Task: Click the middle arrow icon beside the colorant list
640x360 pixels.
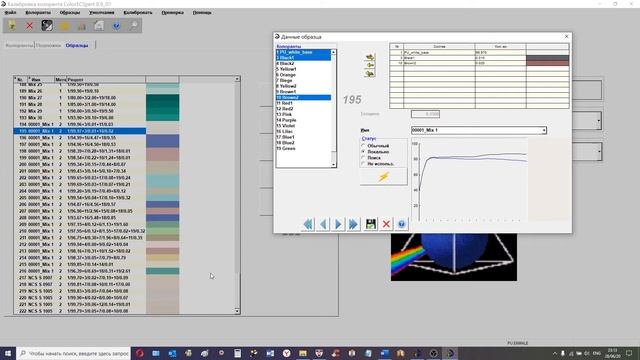Action: tap(370, 65)
